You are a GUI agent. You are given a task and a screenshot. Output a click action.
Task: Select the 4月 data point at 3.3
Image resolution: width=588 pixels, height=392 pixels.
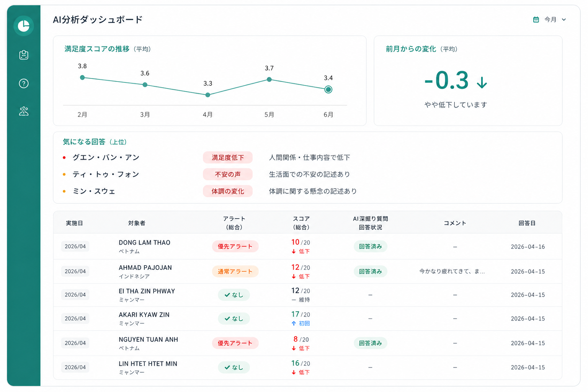pos(208,95)
